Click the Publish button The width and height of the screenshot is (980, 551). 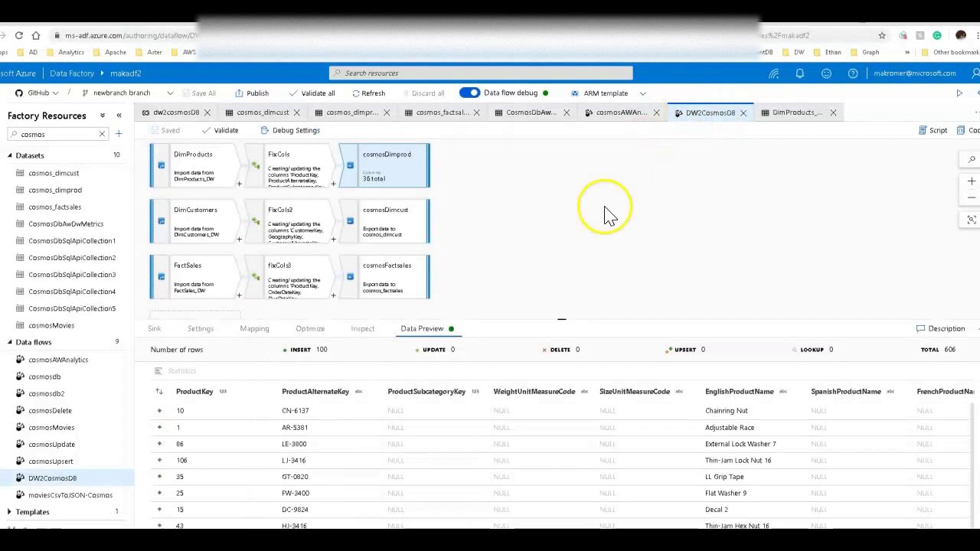(252, 93)
